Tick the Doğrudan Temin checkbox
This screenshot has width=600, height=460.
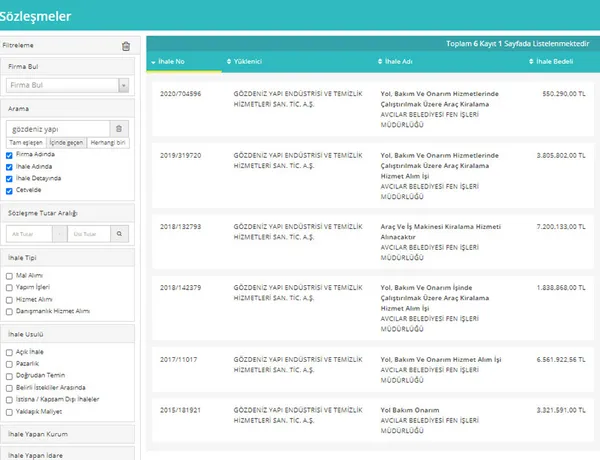pos(9,376)
